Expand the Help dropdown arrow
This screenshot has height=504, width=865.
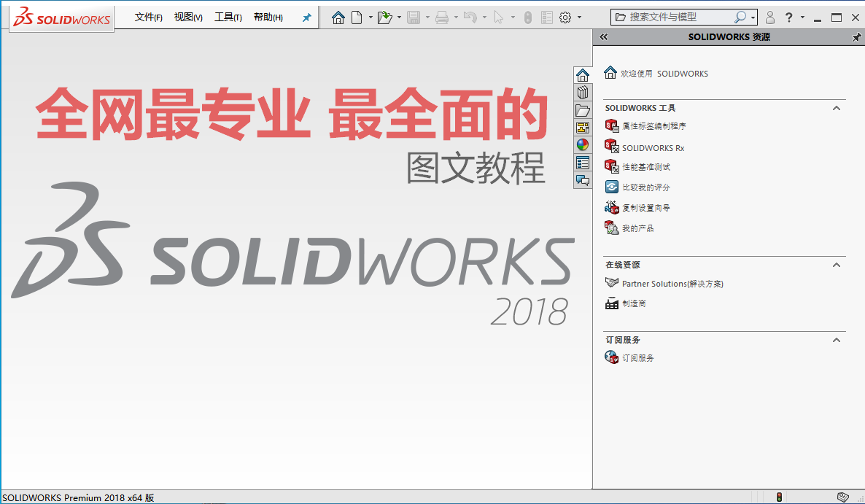click(802, 18)
